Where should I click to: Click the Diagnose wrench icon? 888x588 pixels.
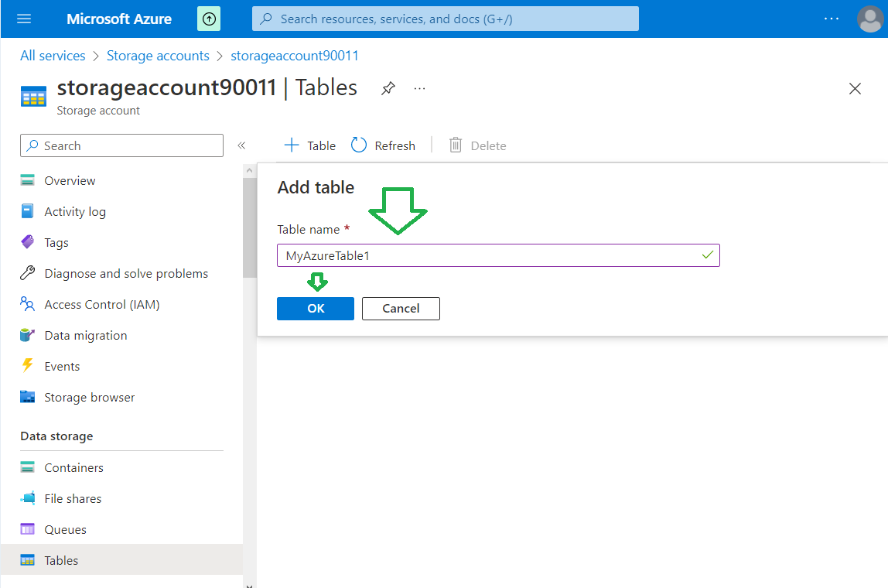tap(27, 273)
